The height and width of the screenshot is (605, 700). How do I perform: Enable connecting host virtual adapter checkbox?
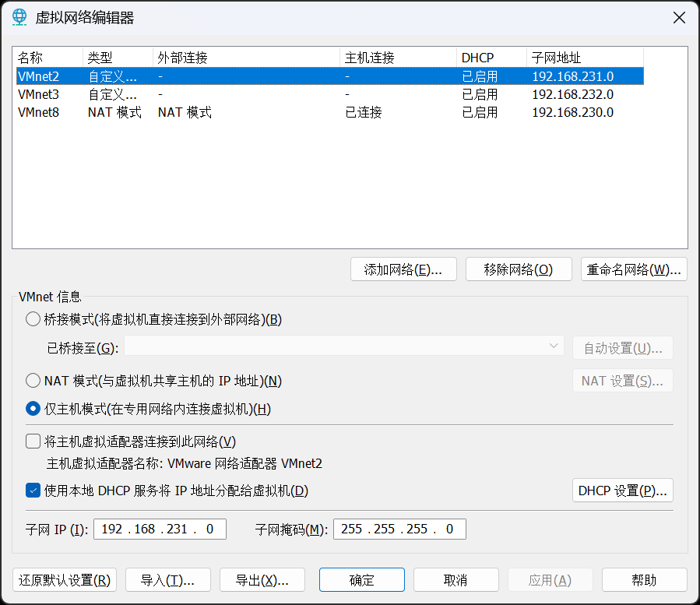pos(33,441)
